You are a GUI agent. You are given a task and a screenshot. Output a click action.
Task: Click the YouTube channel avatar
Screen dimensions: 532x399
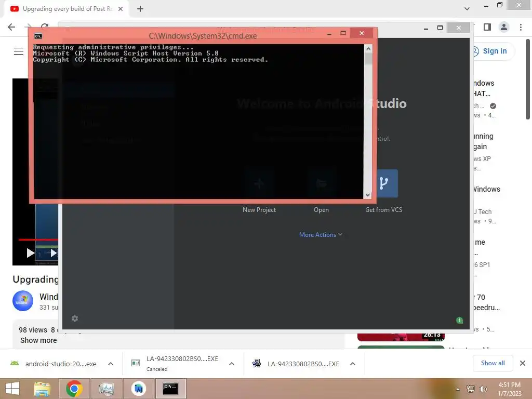pyautogui.click(x=23, y=301)
